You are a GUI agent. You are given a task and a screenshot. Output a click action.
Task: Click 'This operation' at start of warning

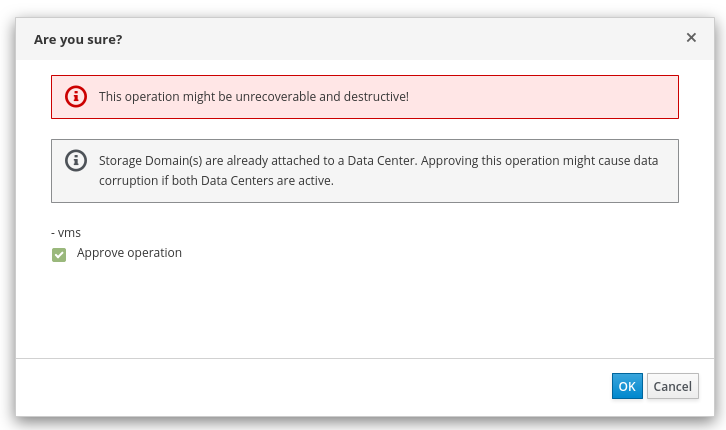coord(138,97)
